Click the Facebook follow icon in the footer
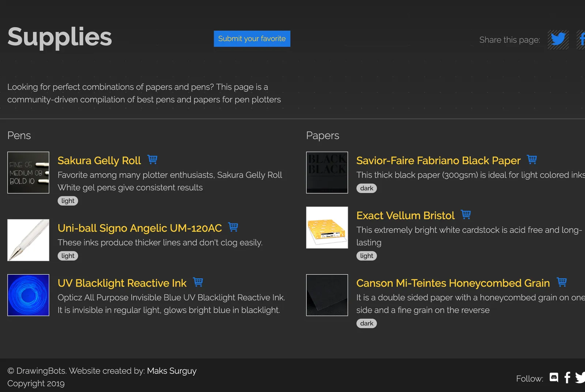The height and width of the screenshot is (392, 585). coord(567,377)
